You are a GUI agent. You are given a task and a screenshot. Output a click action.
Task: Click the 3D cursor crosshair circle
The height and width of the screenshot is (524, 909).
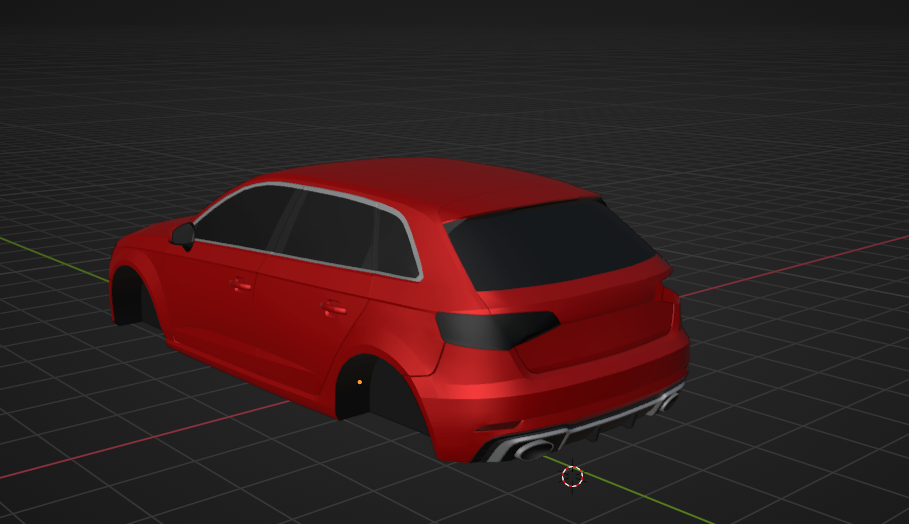click(572, 476)
